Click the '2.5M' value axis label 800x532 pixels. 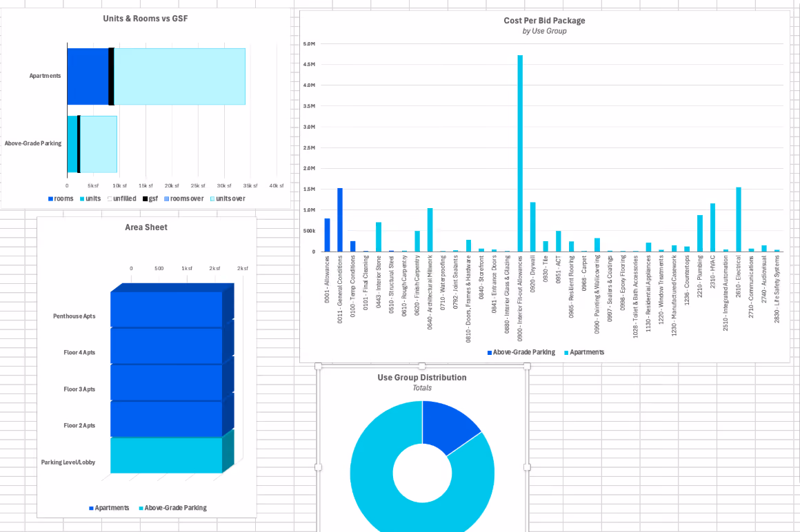pos(309,147)
